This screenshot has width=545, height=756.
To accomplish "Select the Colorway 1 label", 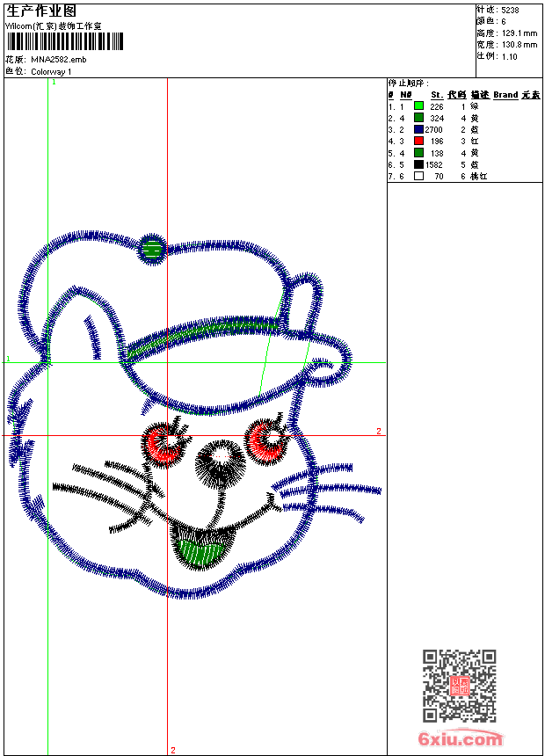I will (51, 71).
